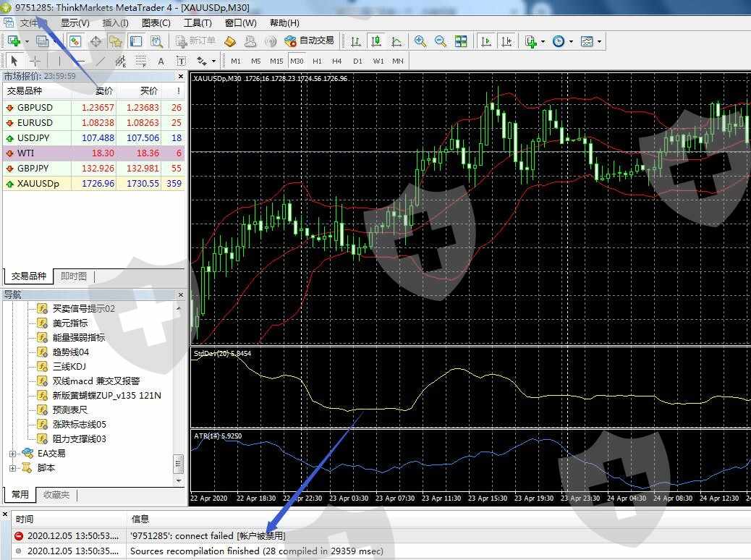This screenshot has width=751, height=560.
Task: Click the Zoom Out magnifier icon
Action: pos(440,41)
